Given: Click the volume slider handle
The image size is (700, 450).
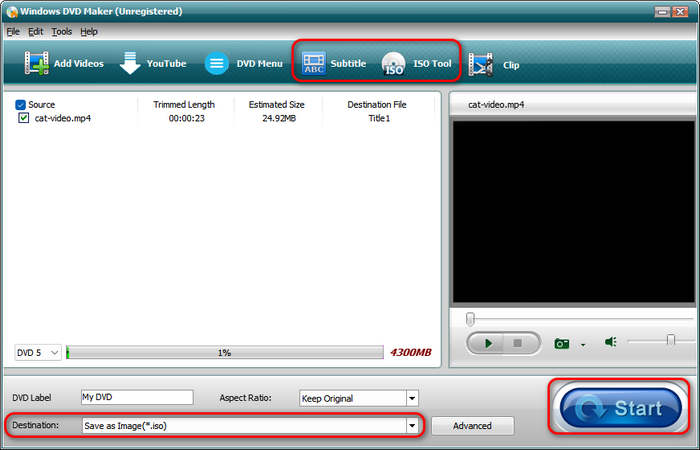Looking at the screenshot, I should coord(671,341).
